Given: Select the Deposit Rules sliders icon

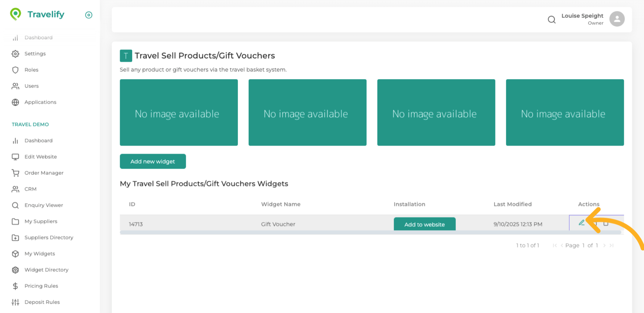Looking at the screenshot, I should pyautogui.click(x=15, y=302).
